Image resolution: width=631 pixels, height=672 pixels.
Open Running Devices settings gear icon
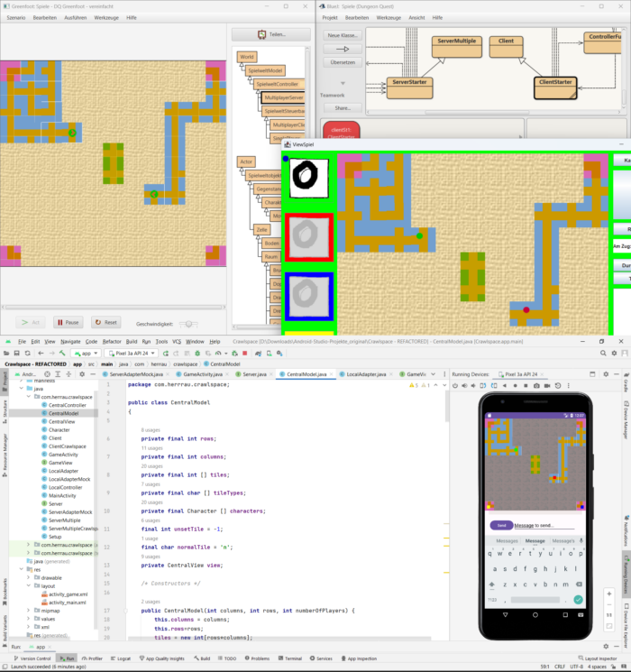click(605, 373)
